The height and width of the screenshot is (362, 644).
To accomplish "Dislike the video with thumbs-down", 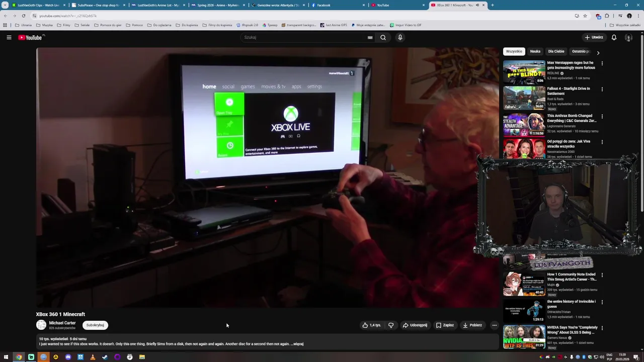I will click(391, 325).
